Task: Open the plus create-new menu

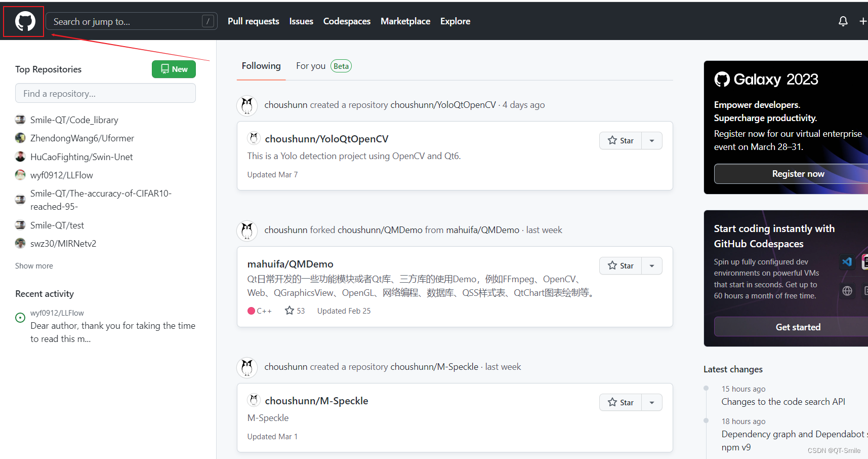Action: point(863,21)
